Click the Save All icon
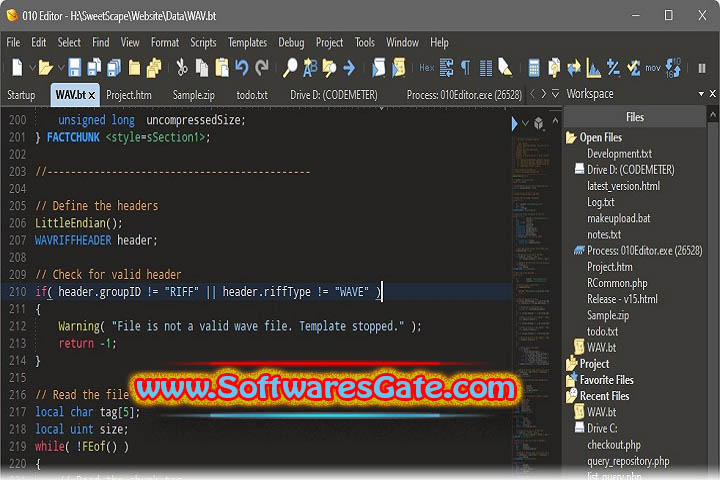 (x=114, y=68)
